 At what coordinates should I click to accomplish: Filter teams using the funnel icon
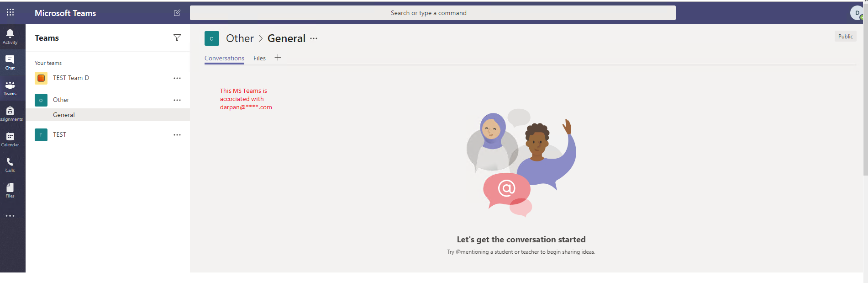177,37
